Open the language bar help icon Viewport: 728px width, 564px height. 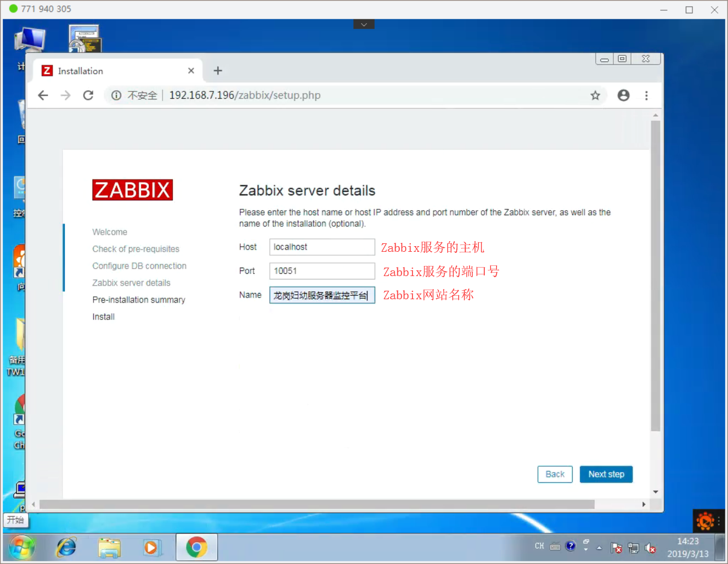[x=571, y=546]
